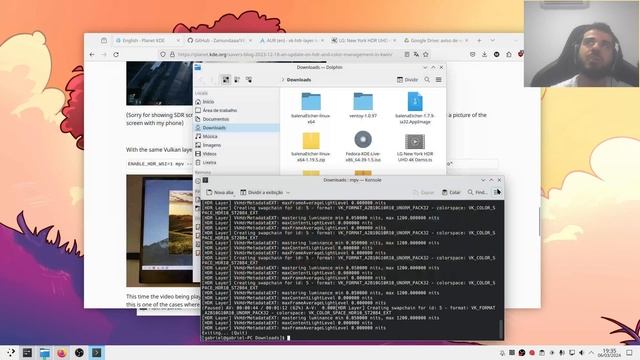
Task: Click the translate page icon in Firefox
Action: (416, 54)
